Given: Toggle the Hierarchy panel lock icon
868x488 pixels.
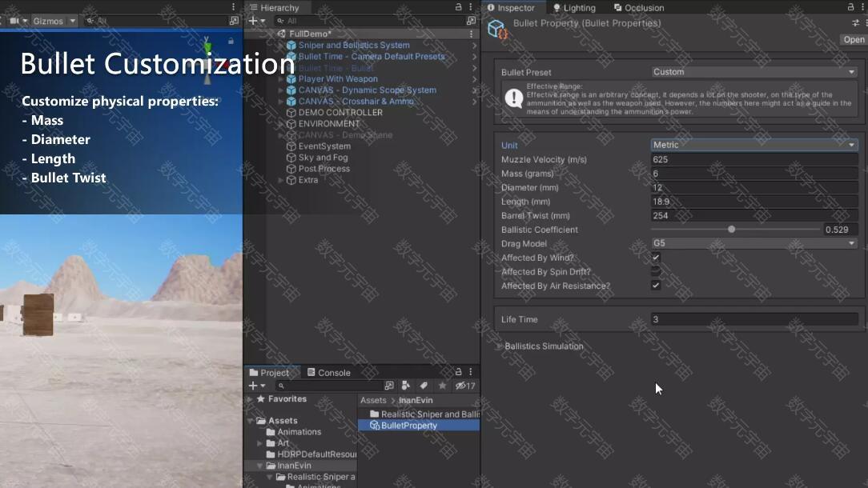Looking at the screenshot, I should tap(458, 7).
